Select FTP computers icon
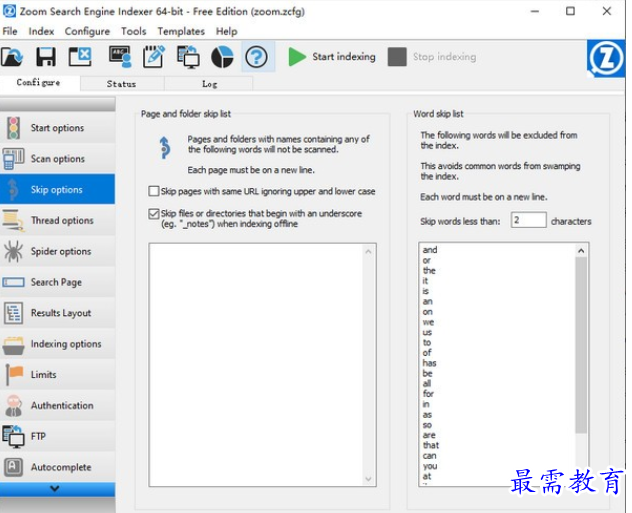Screen dimensions: 632x513 coord(13,436)
